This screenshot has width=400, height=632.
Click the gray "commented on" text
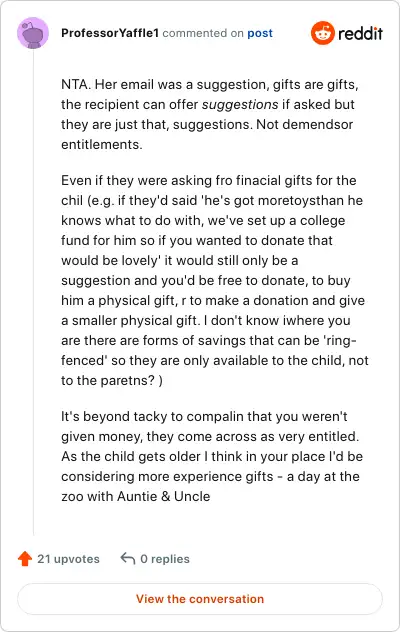[x=203, y=33]
